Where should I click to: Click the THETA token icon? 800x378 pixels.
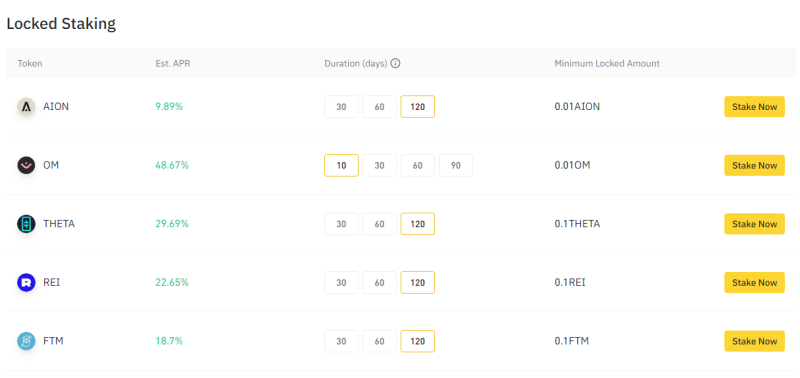[26, 224]
